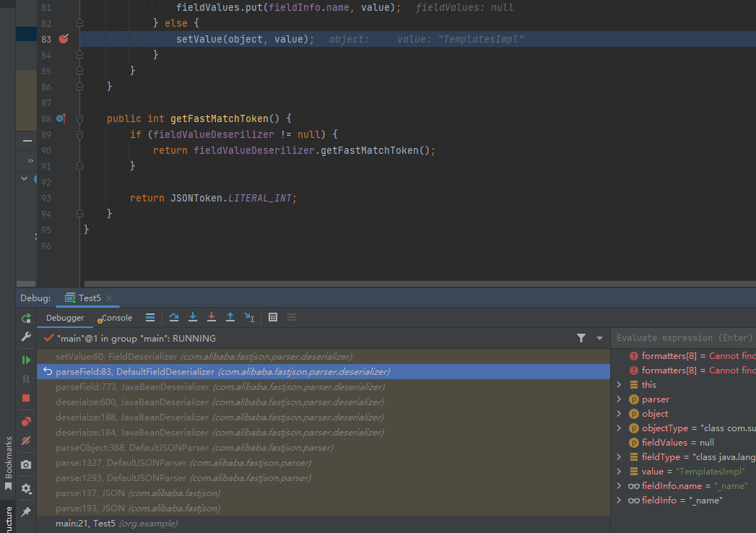
Task: Resume program execution
Action: [x=26, y=360]
